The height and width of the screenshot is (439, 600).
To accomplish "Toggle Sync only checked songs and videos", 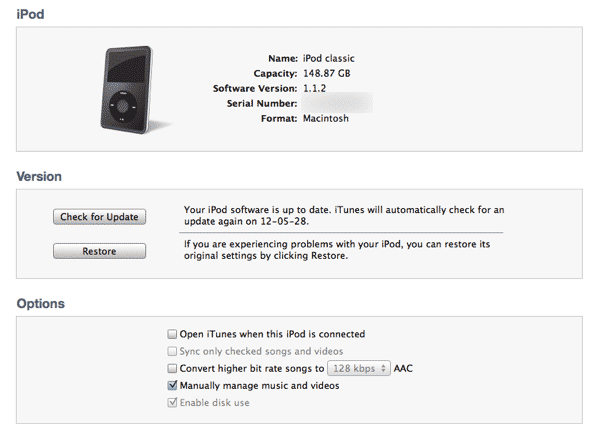I will point(173,351).
